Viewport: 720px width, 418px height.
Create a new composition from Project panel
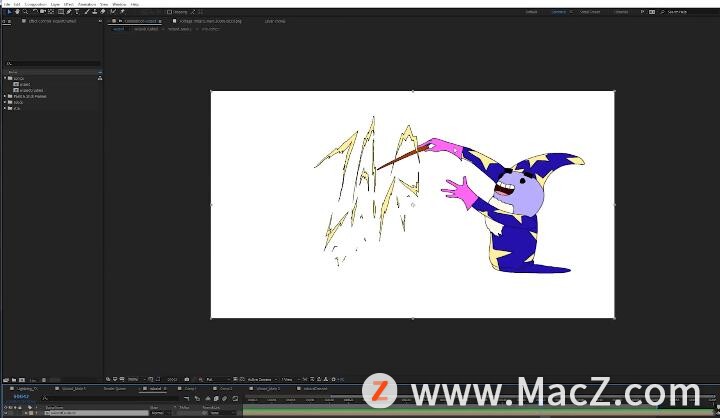coord(22,380)
